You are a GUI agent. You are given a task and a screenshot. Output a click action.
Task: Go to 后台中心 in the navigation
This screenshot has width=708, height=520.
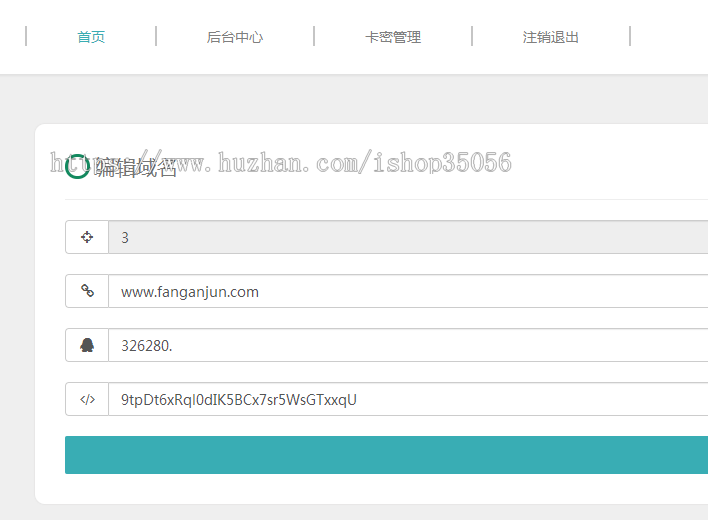235,37
